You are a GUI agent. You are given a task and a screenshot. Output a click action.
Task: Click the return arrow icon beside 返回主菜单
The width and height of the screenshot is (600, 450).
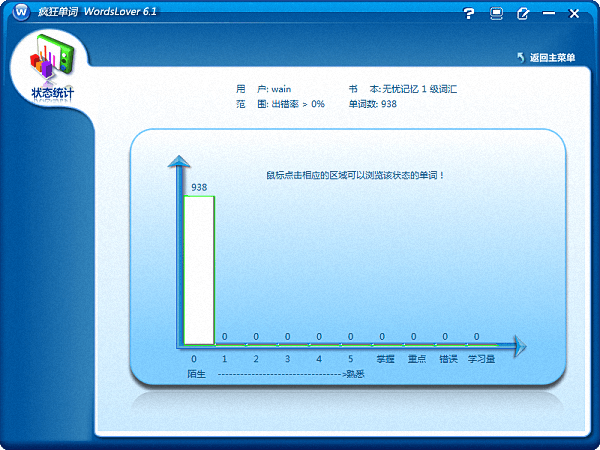tap(521, 57)
